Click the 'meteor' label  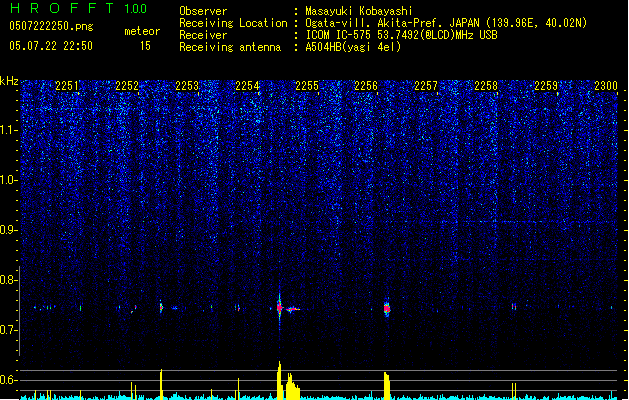(142, 31)
